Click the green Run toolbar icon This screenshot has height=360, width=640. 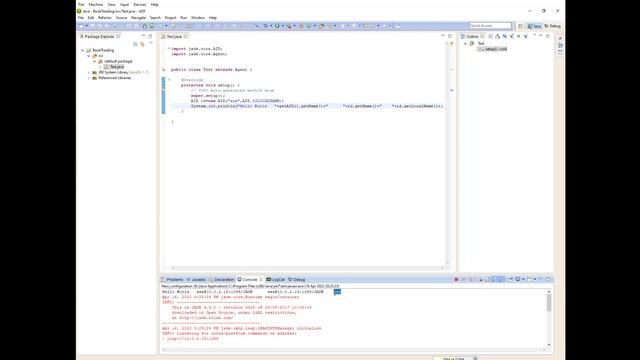click(277, 26)
